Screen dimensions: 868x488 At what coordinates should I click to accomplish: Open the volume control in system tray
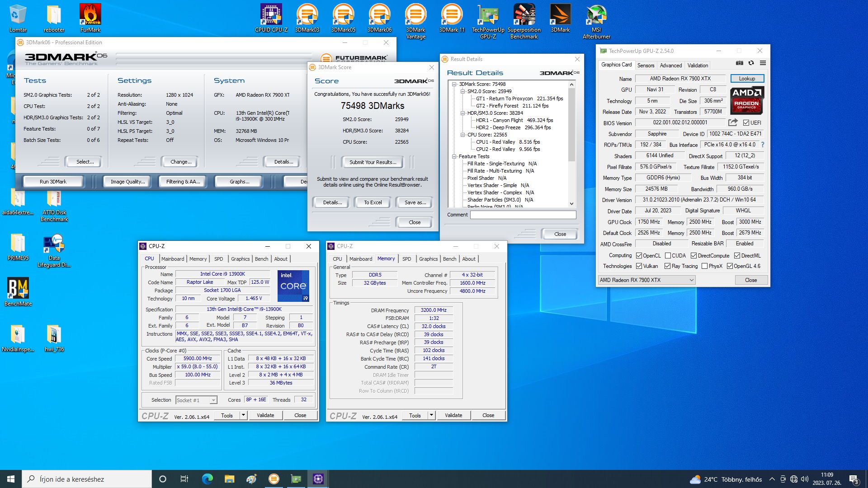tap(804, 479)
